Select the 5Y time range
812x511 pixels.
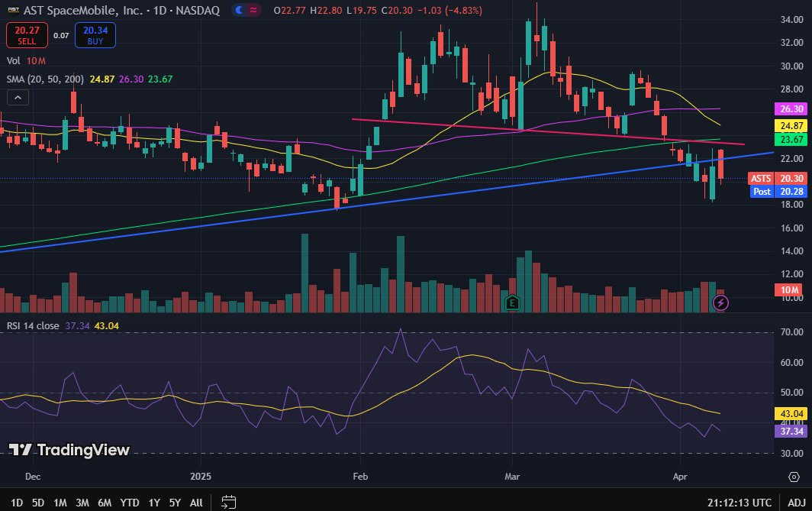click(175, 502)
